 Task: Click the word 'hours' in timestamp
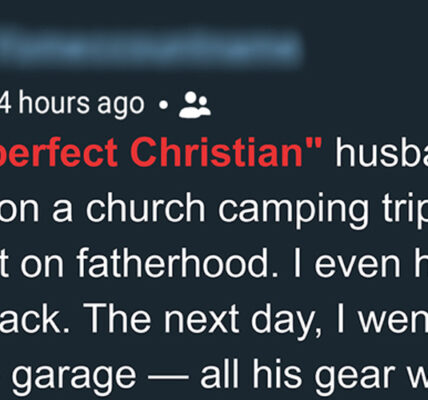[x=54, y=103]
